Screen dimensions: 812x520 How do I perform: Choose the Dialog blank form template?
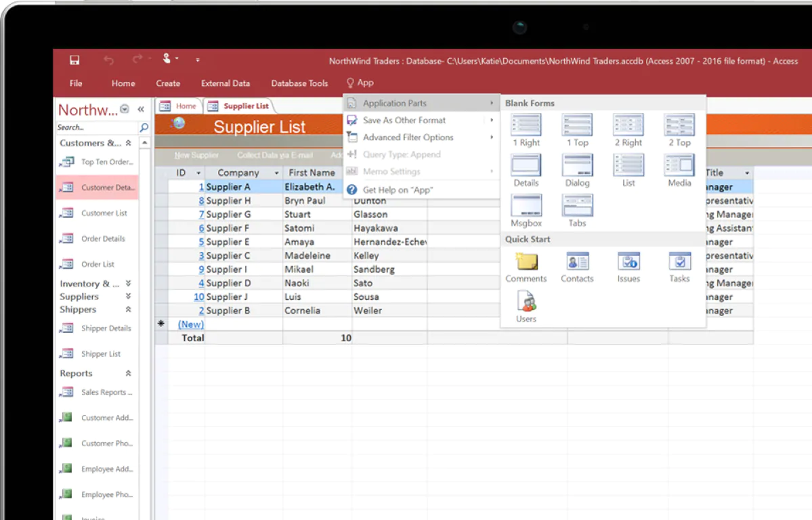tap(577, 166)
